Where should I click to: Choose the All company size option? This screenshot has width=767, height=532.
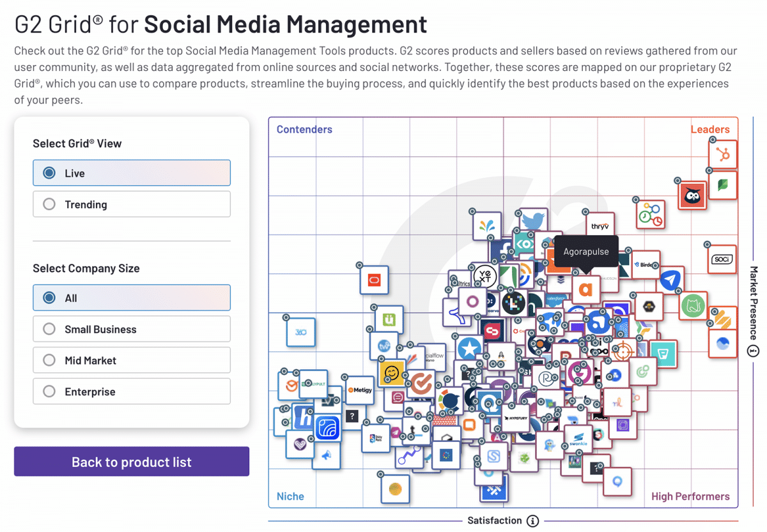click(x=132, y=298)
